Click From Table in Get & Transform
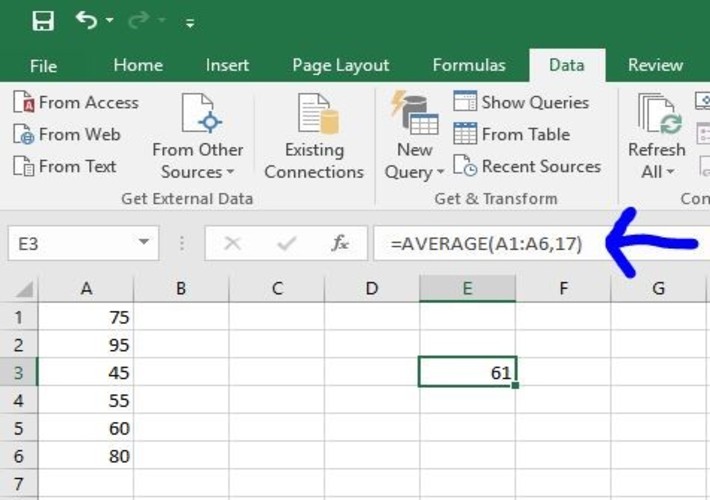Image resolution: width=710 pixels, height=500 pixels. [x=512, y=135]
